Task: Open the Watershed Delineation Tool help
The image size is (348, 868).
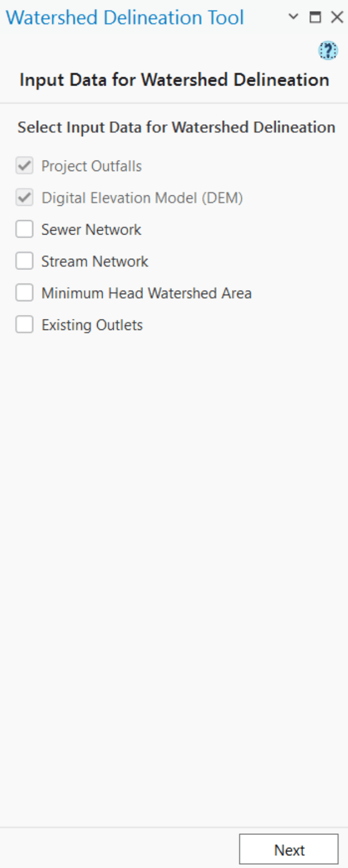Action: pos(328,50)
